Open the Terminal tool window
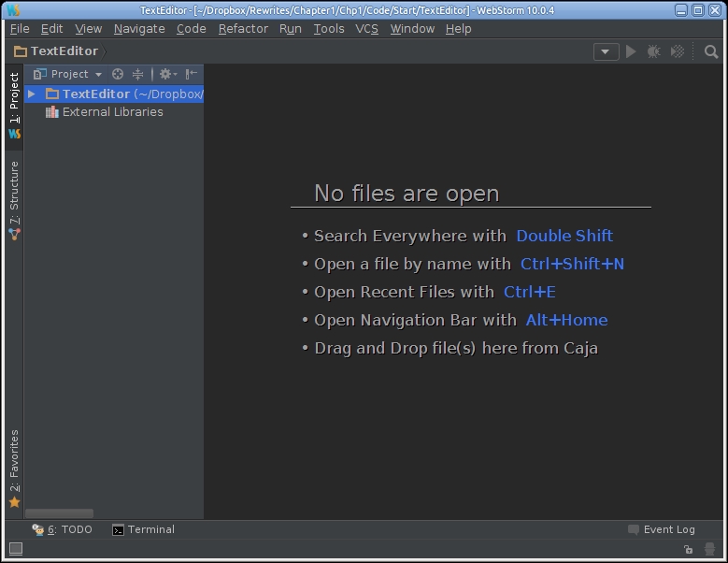Screen dimensions: 728x563 coord(144,529)
